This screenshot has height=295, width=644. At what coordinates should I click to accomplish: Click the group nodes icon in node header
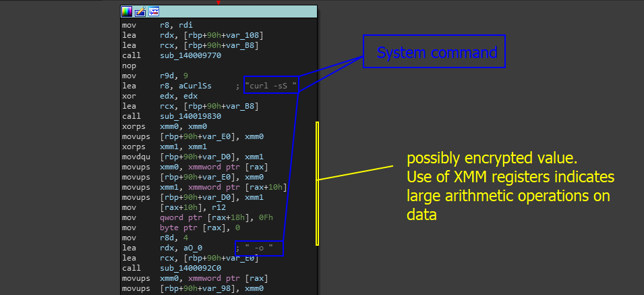pyautogui.click(x=154, y=11)
